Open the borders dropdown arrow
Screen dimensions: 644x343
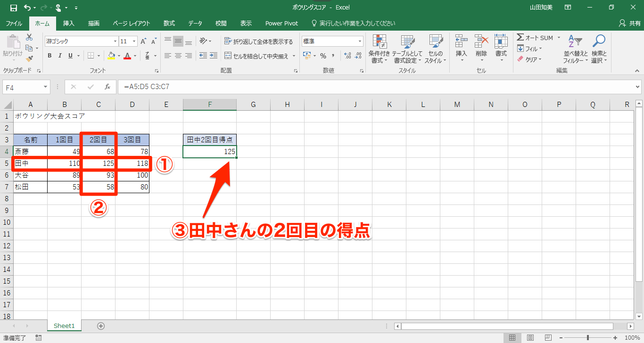pos(99,56)
